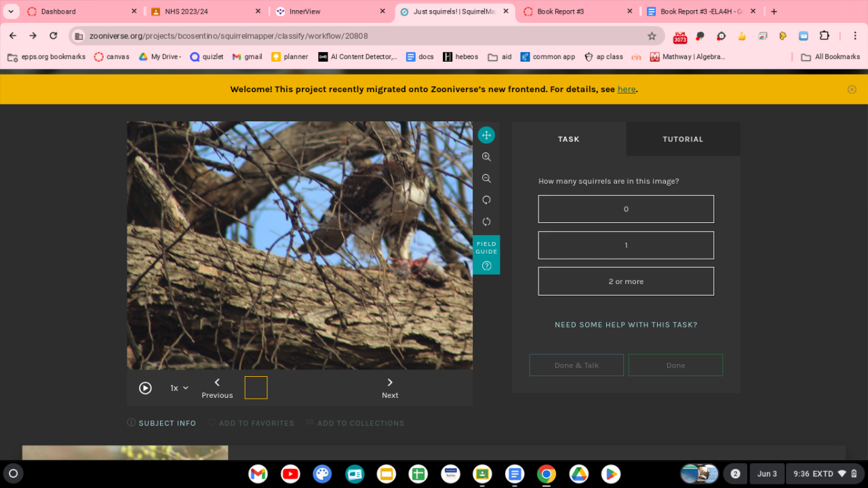Screen dimensions: 868x488
Task: Click the green Done button
Action: tap(675, 365)
